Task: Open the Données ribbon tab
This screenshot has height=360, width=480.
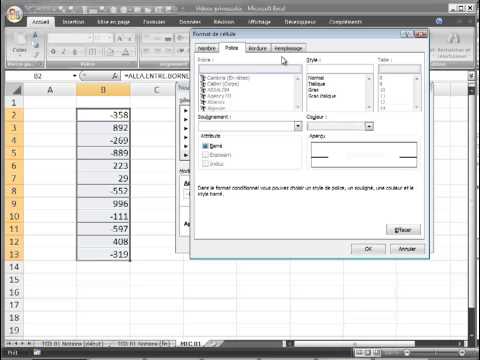Action: click(x=190, y=22)
